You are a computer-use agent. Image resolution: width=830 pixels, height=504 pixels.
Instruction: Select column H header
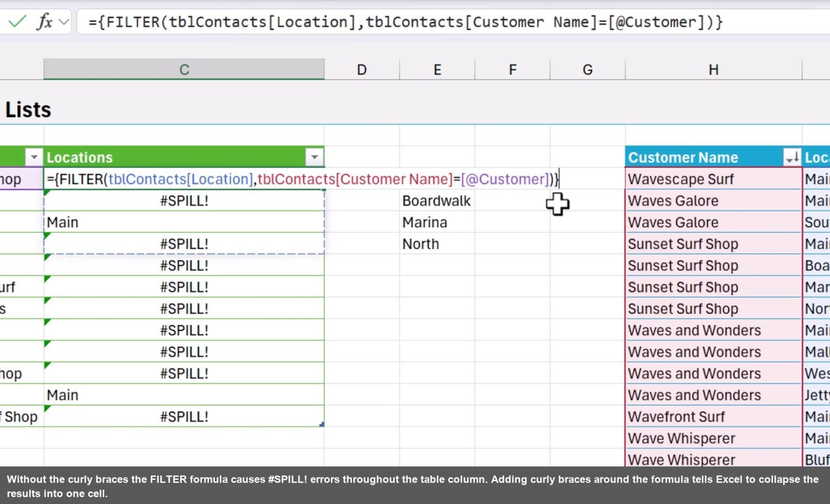[x=714, y=70]
